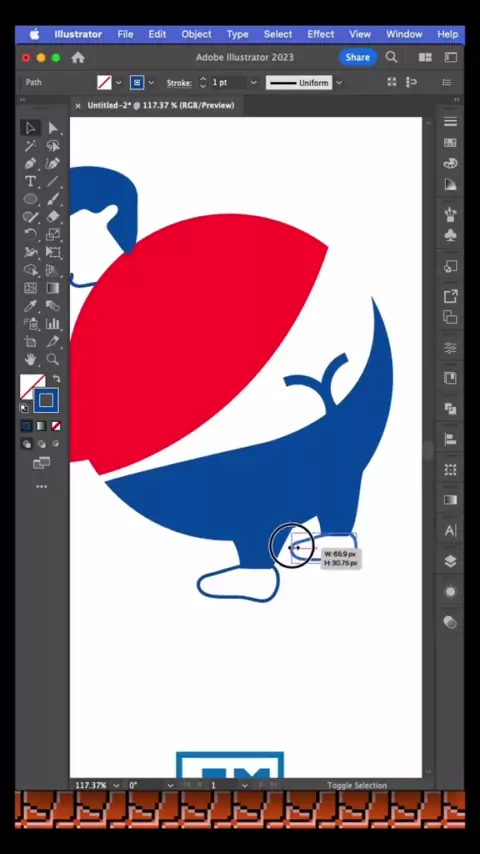
Task: Select the Direct Selection tool
Action: pos(53,128)
